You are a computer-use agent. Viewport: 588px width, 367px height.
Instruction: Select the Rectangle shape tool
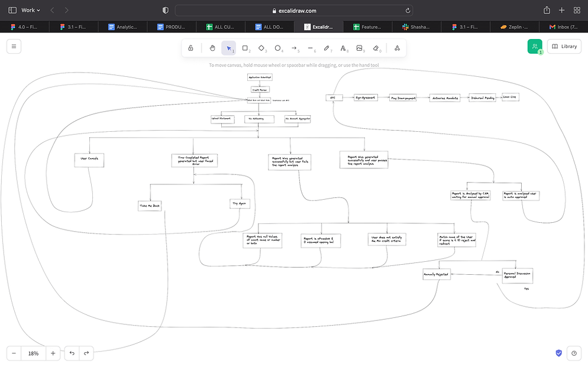tap(245, 48)
